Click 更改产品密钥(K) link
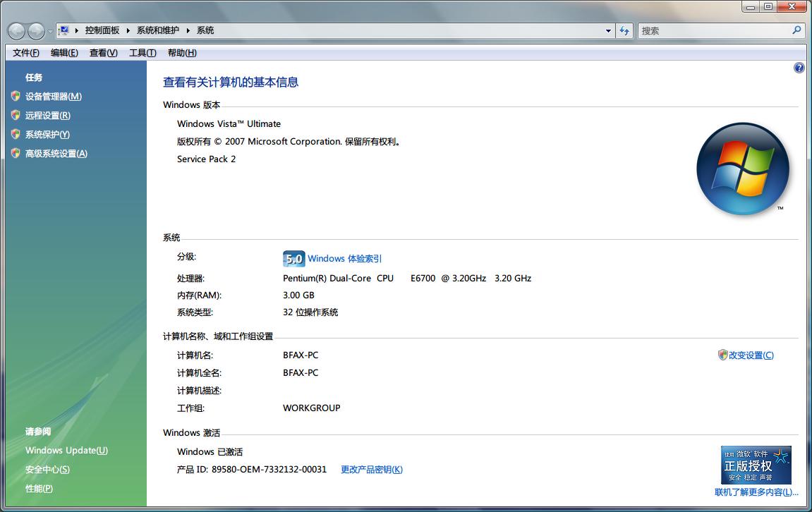812x512 pixels. (x=371, y=470)
